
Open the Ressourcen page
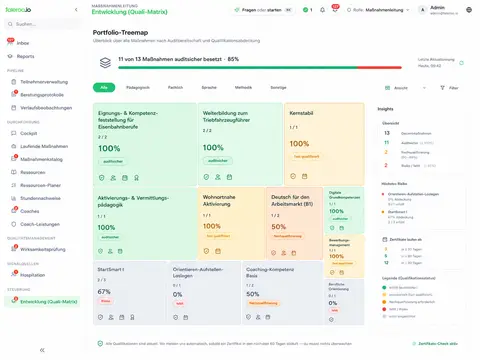click(33, 172)
